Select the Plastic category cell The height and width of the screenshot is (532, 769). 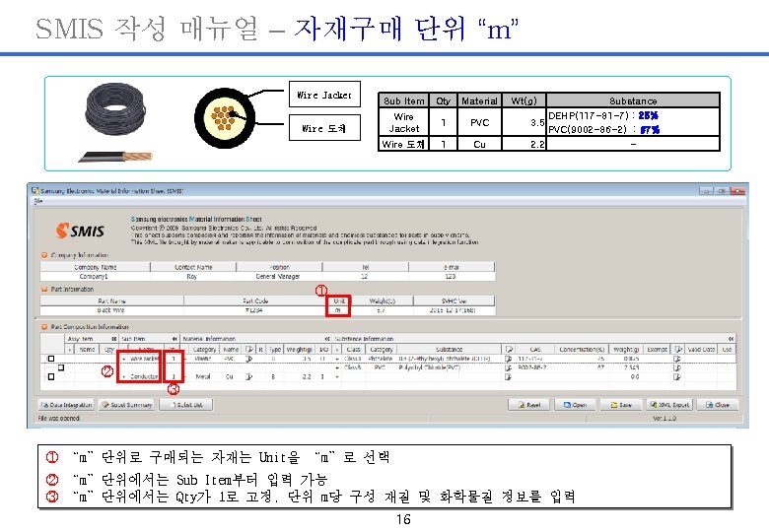[203, 359]
